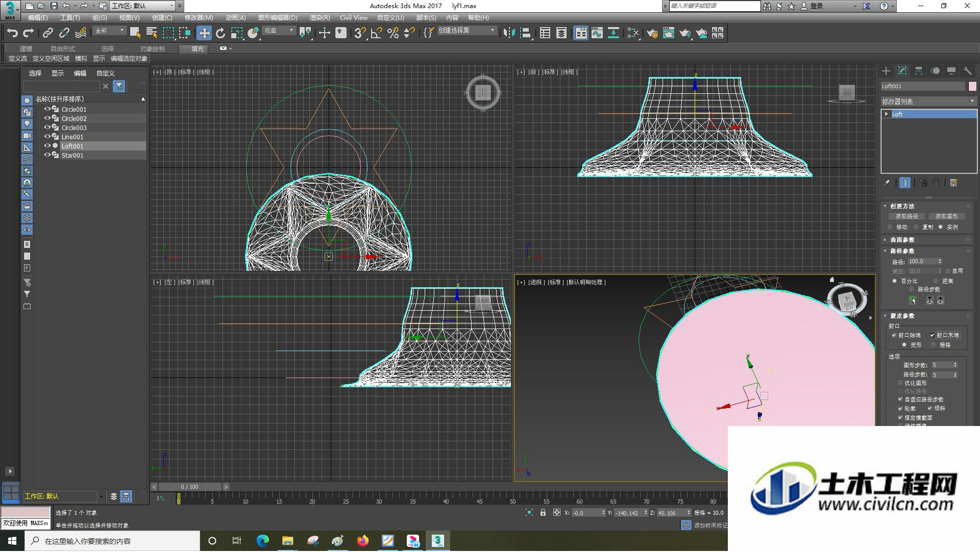
Task: Toggle 自适应路径步数 checkbox
Action: [900, 399]
